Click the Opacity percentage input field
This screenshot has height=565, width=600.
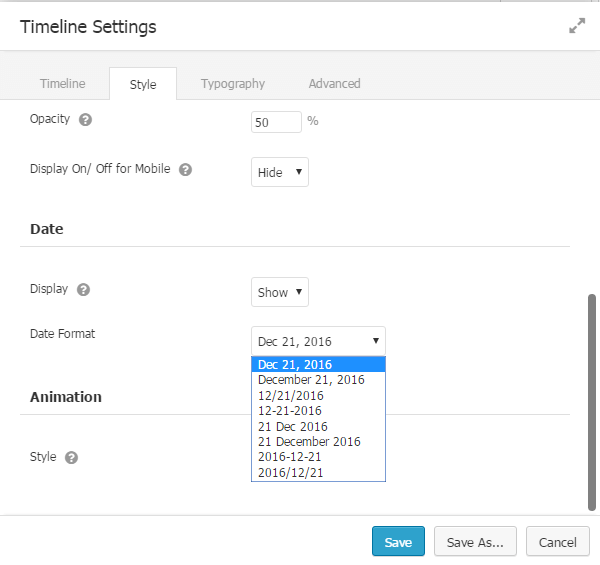coord(276,122)
